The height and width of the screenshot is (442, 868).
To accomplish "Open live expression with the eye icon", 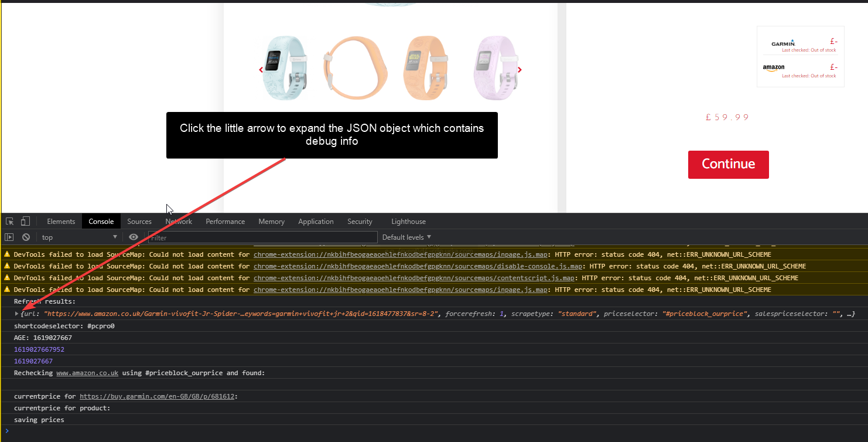I will point(134,237).
